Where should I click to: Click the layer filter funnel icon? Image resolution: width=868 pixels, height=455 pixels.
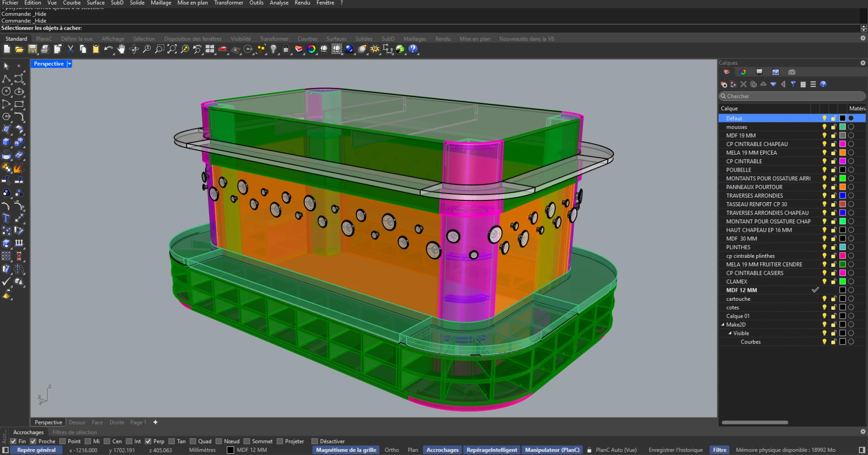[x=793, y=84]
